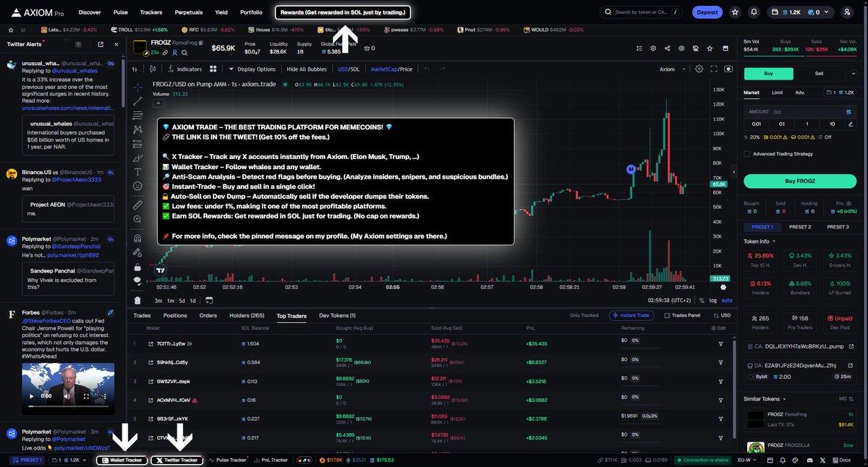Expand the buy/sell panel chevron
The height and width of the screenshot is (467, 868).
854,74
